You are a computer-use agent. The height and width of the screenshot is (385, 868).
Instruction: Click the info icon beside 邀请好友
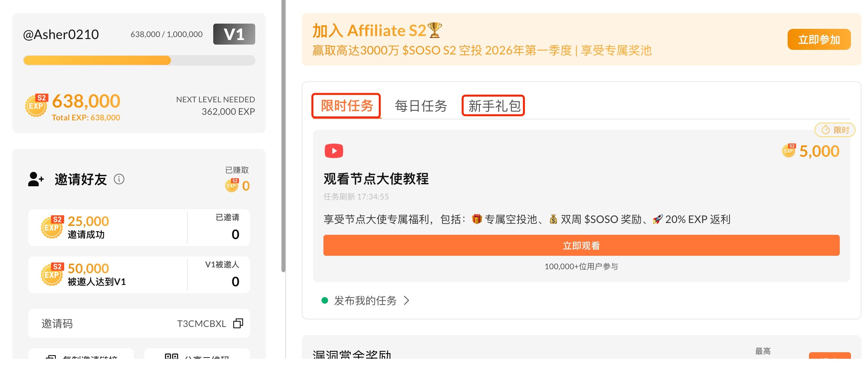tap(119, 179)
